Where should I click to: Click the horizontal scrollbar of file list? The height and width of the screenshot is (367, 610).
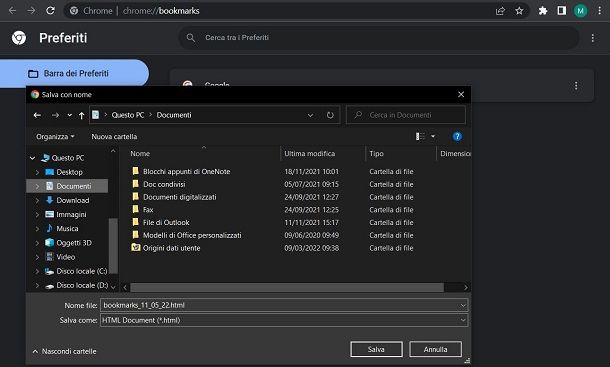(287, 288)
